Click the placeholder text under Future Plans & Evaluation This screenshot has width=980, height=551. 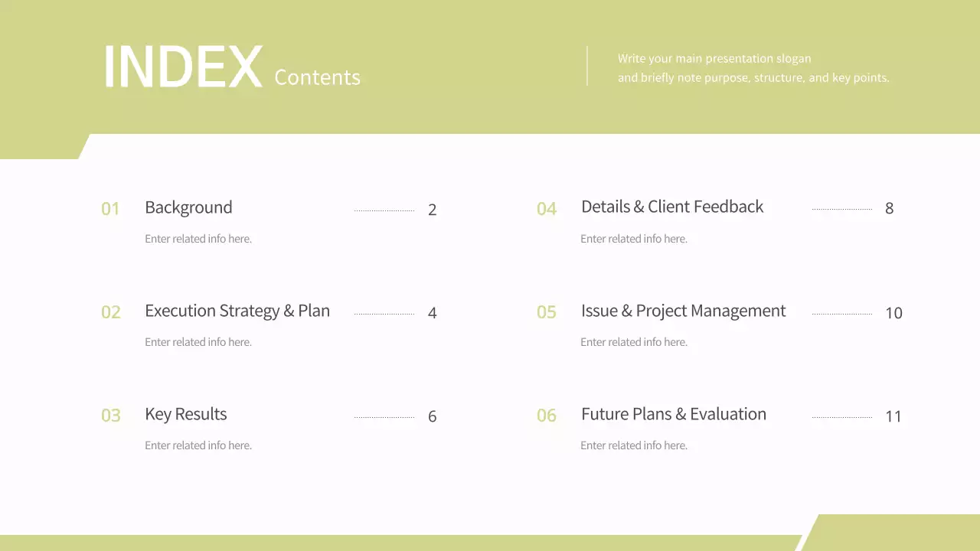pyautogui.click(x=634, y=445)
